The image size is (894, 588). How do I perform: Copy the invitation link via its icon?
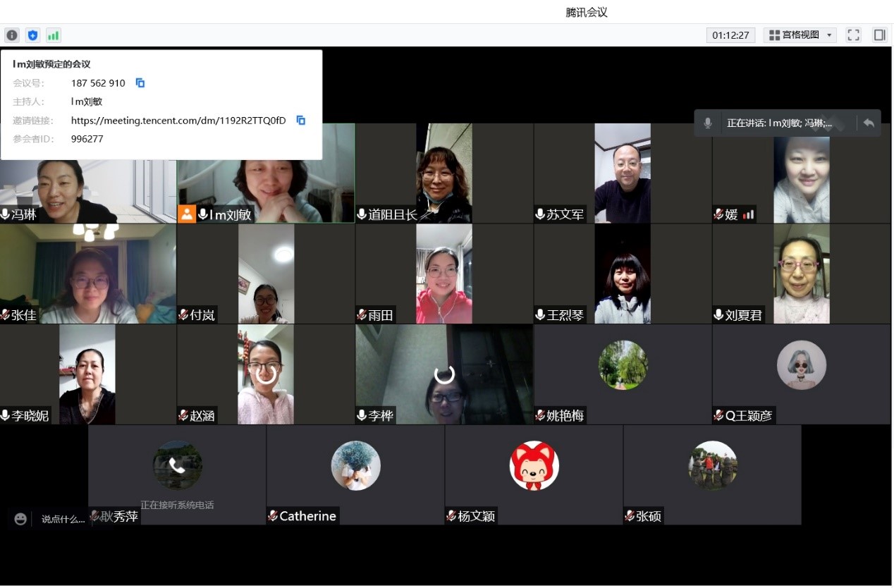click(x=300, y=121)
